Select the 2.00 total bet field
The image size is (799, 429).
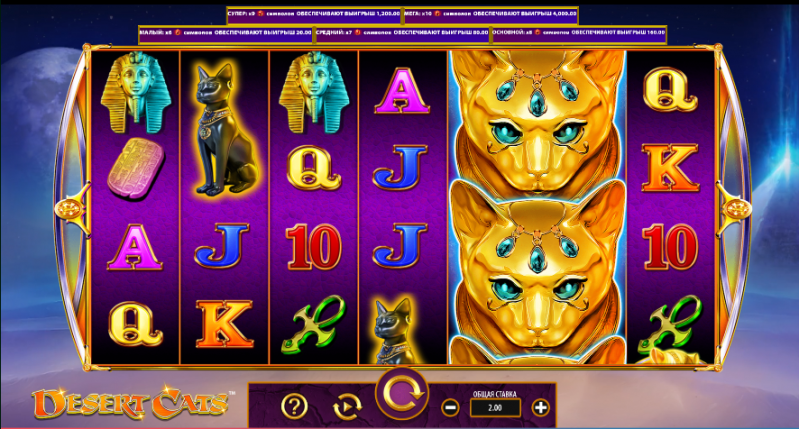click(x=495, y=408)
